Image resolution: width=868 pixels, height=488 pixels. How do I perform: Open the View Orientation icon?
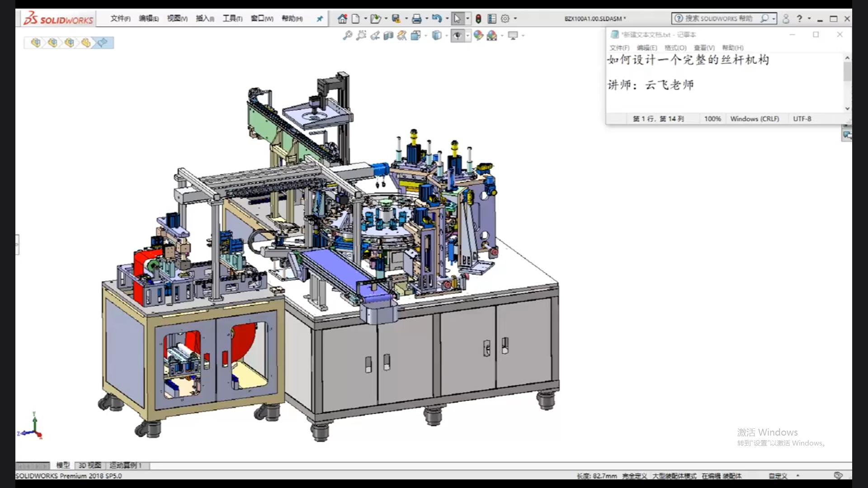tap(416, 35)
